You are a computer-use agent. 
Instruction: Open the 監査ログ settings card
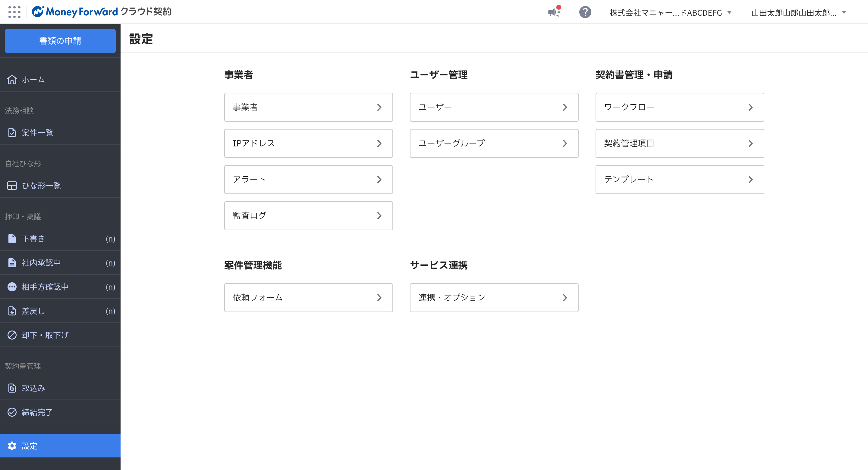coord(309,216)
